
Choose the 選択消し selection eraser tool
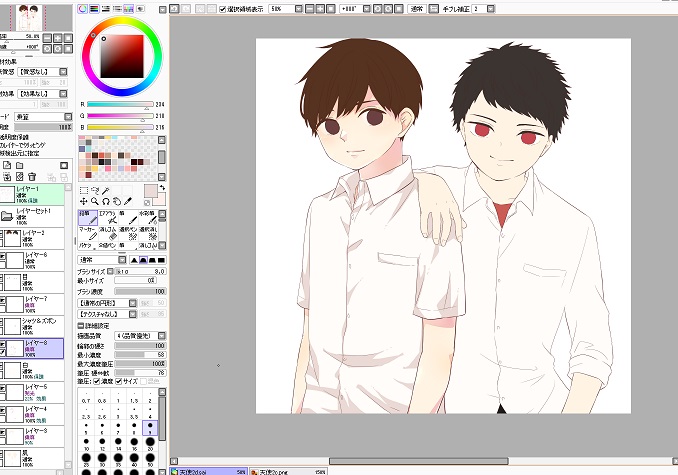148,233
